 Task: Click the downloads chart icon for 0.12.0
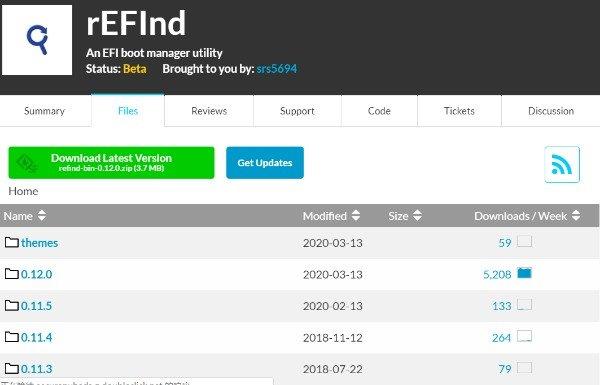click(x=524, y=273)
